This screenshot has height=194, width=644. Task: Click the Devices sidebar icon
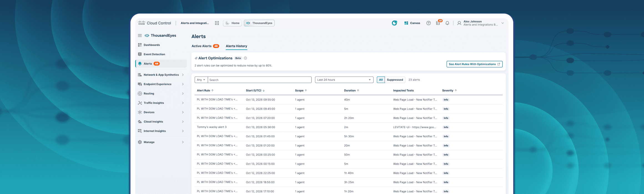140,112
